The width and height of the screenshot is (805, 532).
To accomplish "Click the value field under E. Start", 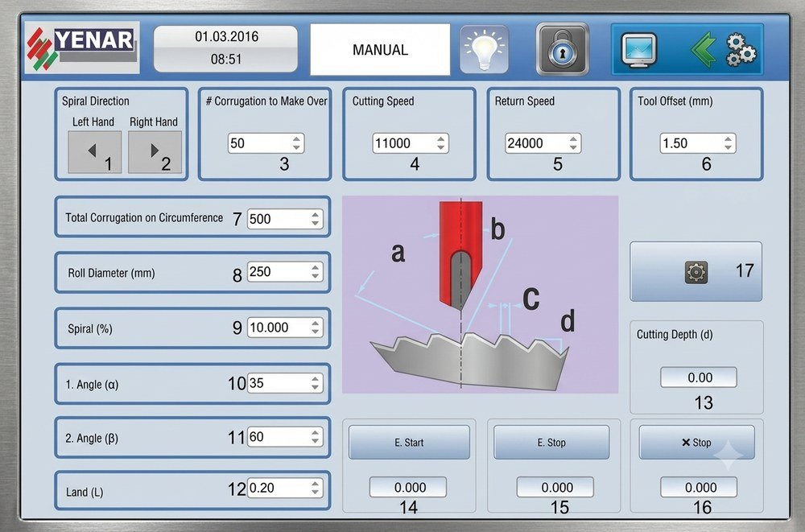I will coord(408,487).
